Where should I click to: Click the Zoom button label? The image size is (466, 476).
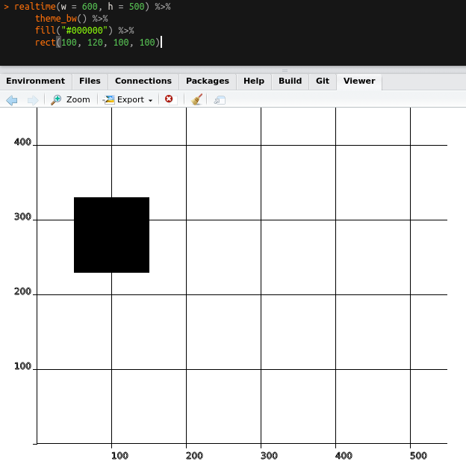(78, 99)
